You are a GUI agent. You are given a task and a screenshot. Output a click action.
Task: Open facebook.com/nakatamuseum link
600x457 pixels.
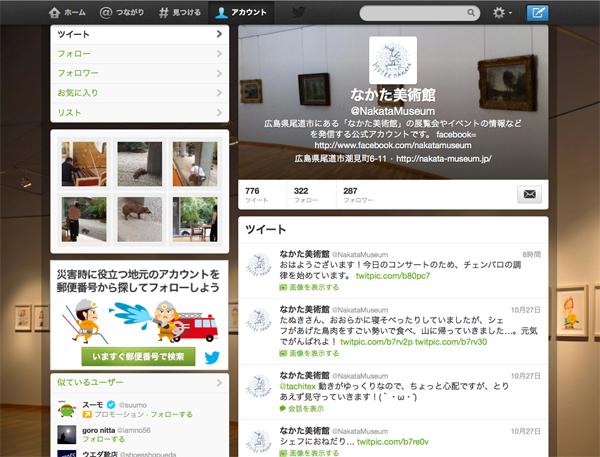[x=393, y=145]
